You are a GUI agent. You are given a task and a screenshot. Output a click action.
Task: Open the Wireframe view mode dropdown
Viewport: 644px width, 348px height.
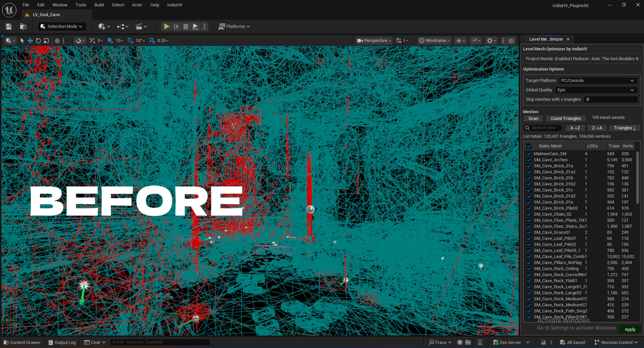434,41
